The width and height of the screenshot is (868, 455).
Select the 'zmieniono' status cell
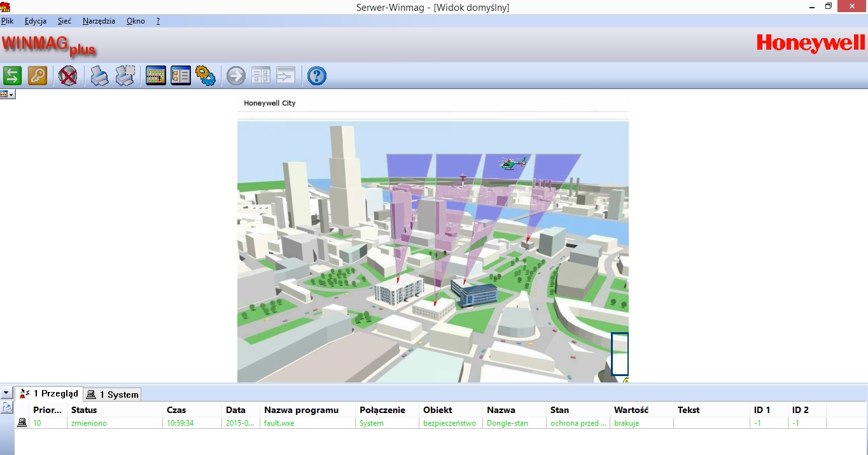coord(115,423)
